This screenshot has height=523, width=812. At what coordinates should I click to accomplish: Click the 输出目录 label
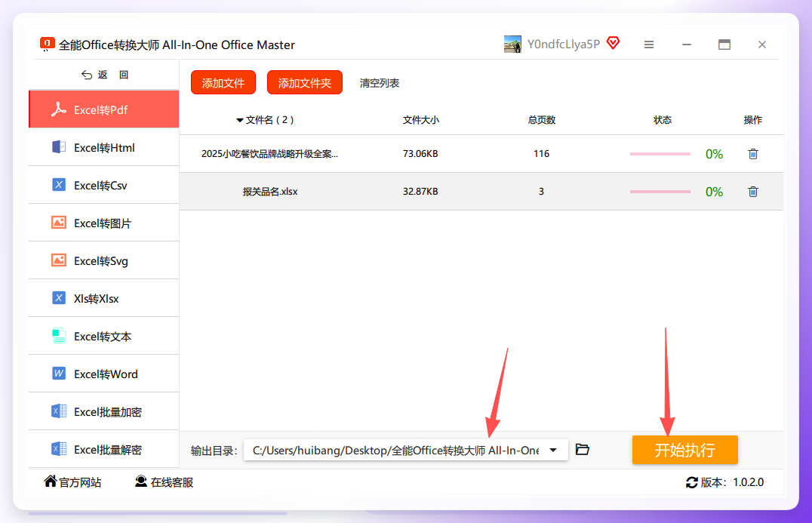coord(214,451)
